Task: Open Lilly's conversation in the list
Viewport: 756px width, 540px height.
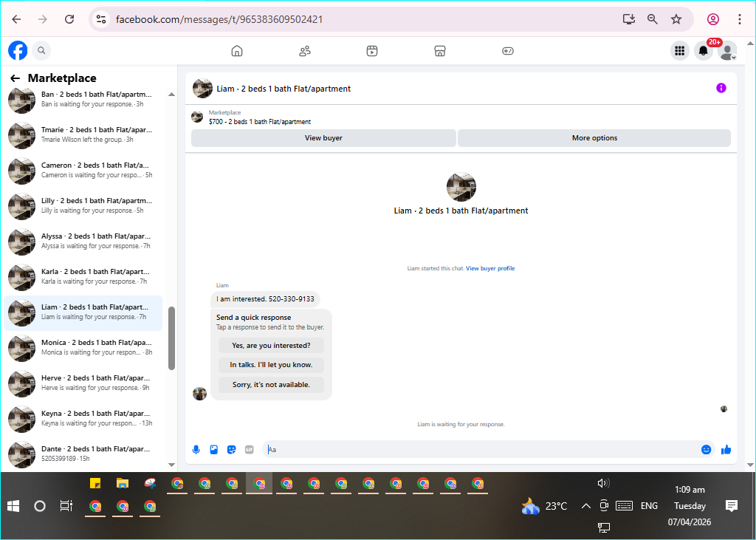Action: (83, 207)
